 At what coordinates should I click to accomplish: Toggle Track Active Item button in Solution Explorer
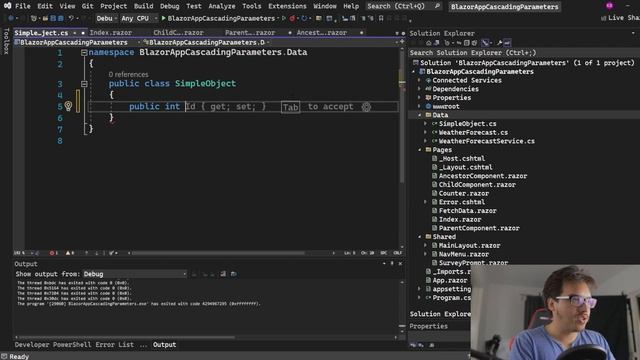tap(485, 43)
